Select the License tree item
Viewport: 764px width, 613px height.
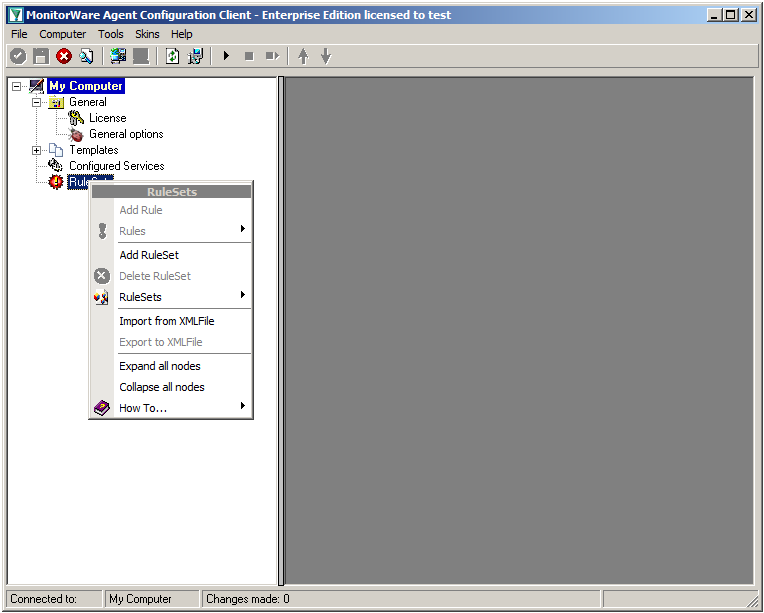pyautogui.click(x=108, y=118)
